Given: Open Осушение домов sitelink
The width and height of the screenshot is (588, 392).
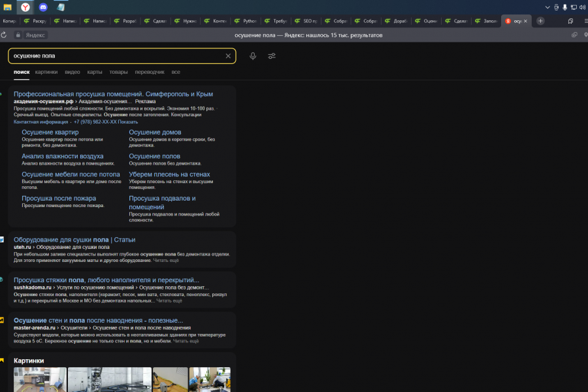Looking at the screenshot, I should click(x=155, y=132).
